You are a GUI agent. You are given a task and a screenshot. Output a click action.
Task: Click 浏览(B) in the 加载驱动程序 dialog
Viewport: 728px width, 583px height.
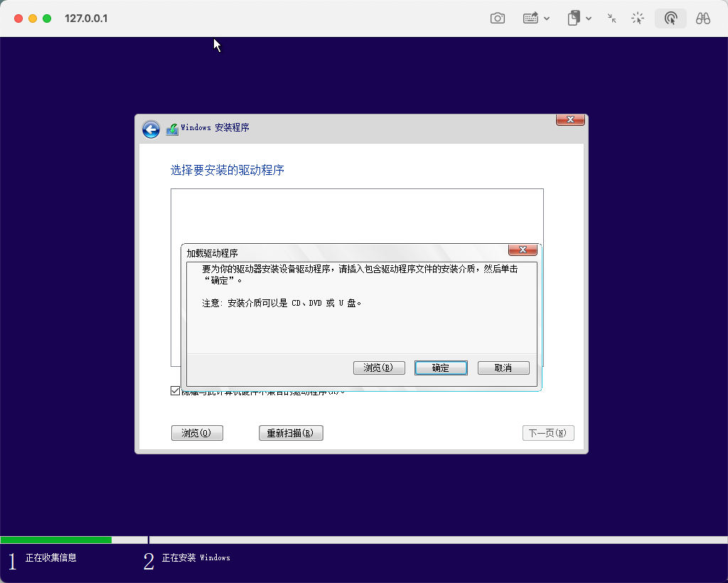[379, 368]
